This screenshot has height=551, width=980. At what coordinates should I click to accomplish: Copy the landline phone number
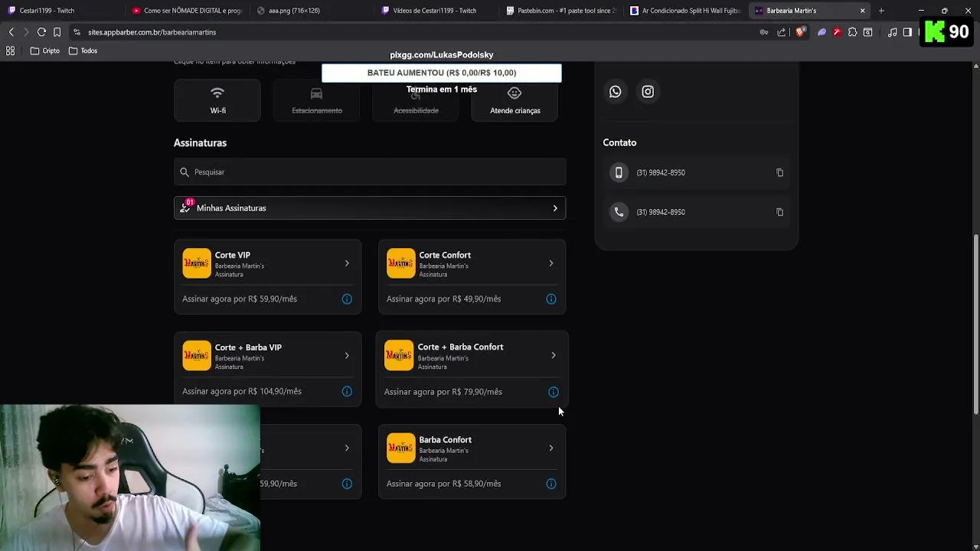pyautogui.click(x=779, y=212)
